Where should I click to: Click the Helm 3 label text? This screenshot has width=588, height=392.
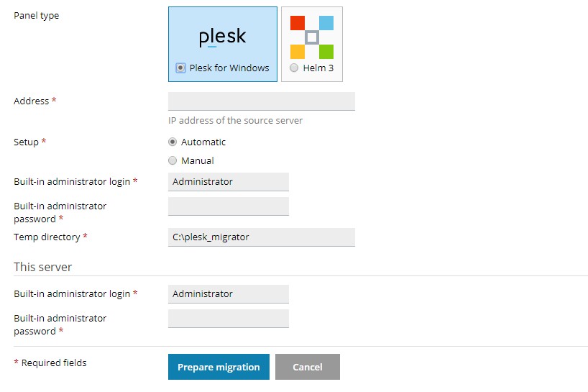(318, 68)
